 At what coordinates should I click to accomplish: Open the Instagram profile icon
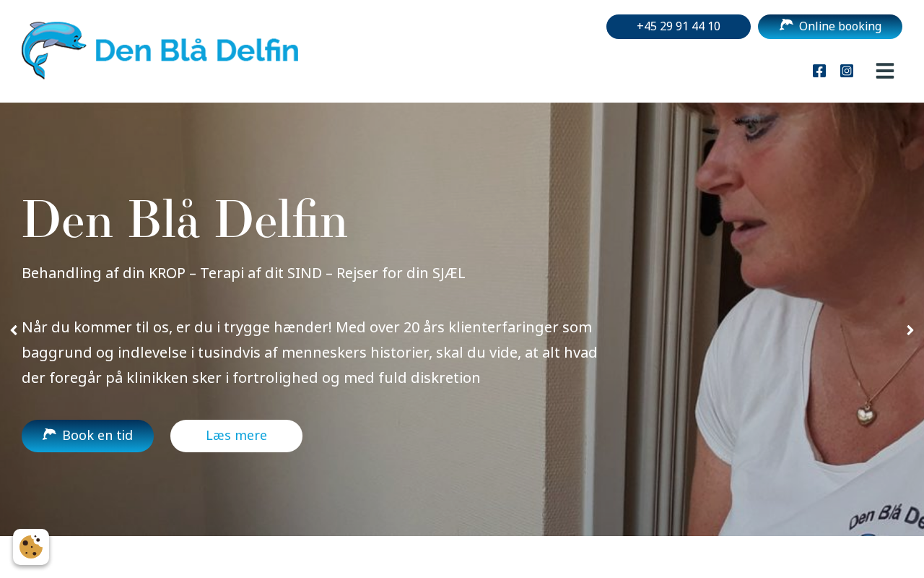click(x=847, y=71)
